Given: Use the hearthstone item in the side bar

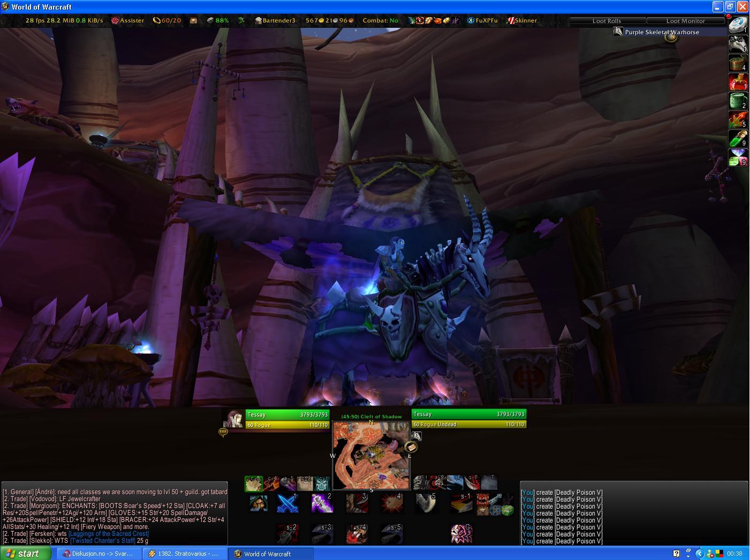Looking at the screenshot, I should click(x=738, y=24).
